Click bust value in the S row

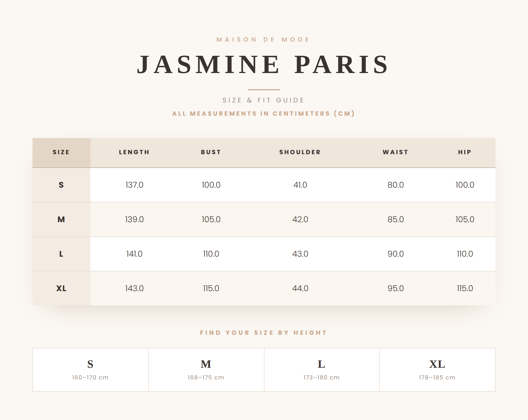211,185
